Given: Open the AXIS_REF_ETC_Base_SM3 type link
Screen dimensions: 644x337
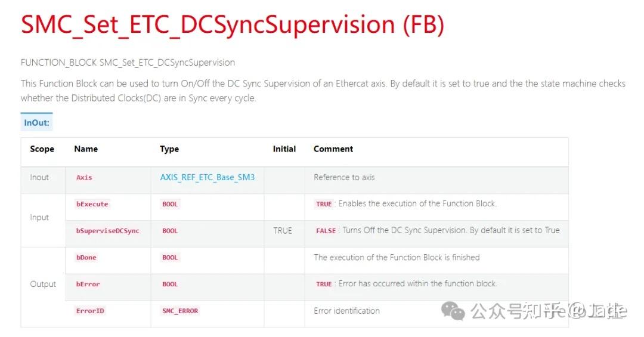Looking at the screenshot, I should coord(208,177).
